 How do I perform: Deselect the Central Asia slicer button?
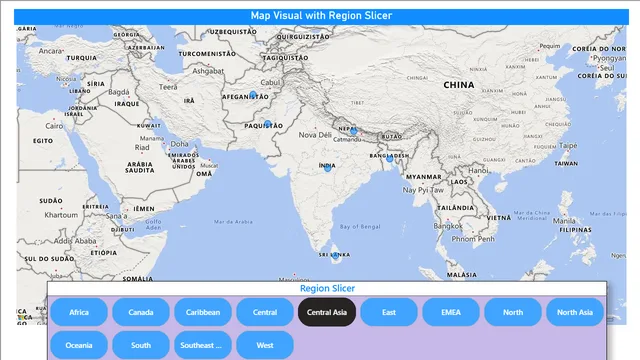pos(327,312)
